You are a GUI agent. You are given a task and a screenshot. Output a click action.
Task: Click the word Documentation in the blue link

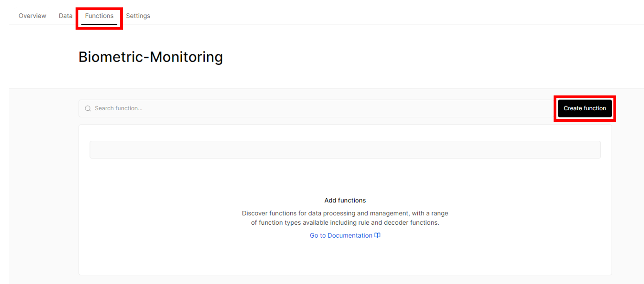click(350, 235)
